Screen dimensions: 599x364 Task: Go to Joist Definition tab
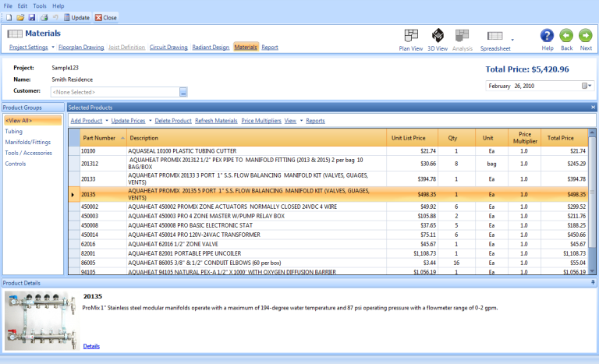(x=127, y=47)
